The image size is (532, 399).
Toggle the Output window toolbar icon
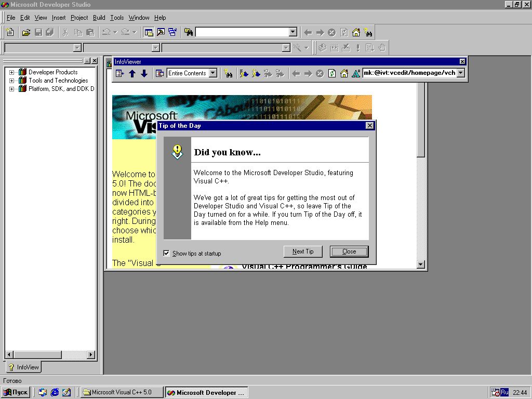[x=161, y=32]
